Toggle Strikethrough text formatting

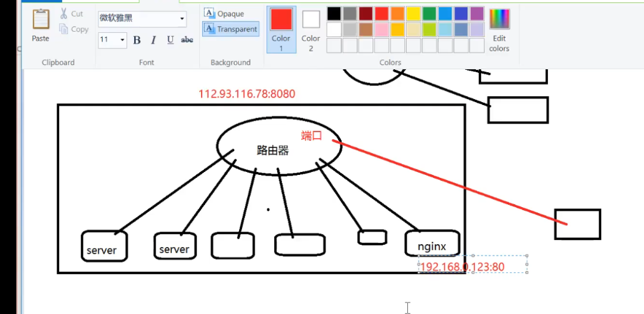coord(187,40)
